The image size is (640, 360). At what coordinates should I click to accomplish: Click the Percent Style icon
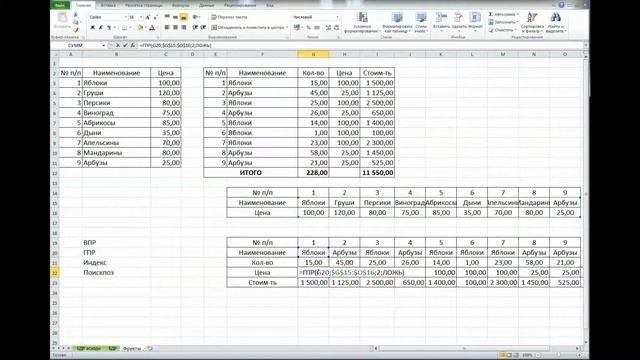point(309,27)
